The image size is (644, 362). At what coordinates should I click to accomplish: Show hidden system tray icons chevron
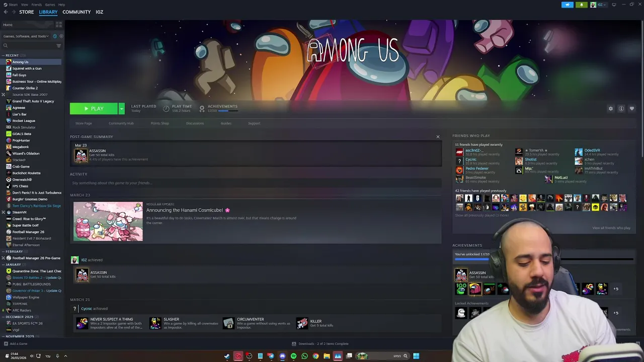click(x=65, y=356)
